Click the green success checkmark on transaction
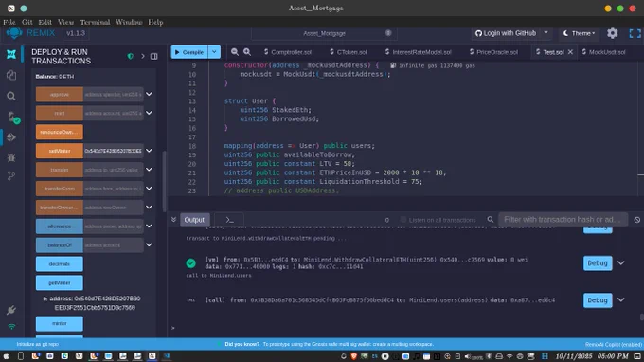The image size is (644, 362). [x=190, y=263]
